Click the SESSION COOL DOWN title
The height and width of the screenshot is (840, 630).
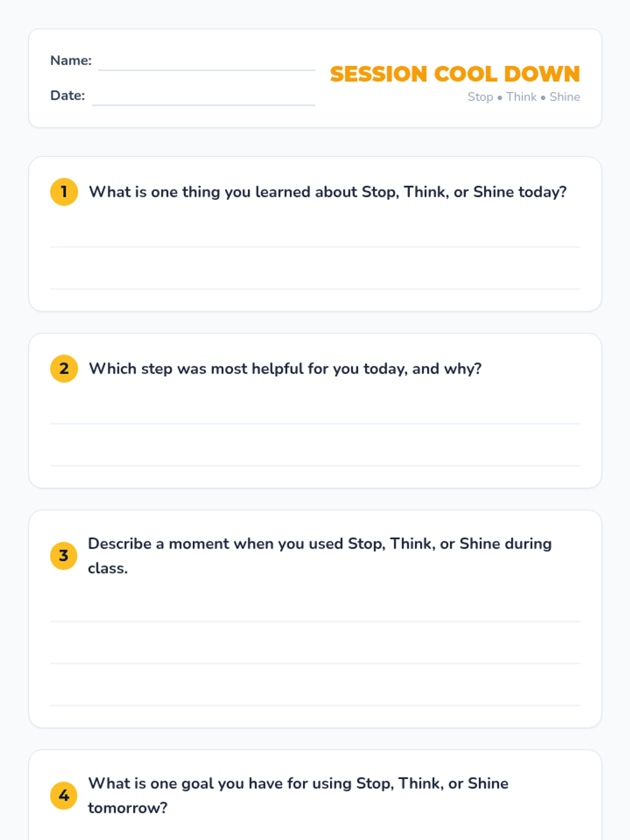pos(455,74)
